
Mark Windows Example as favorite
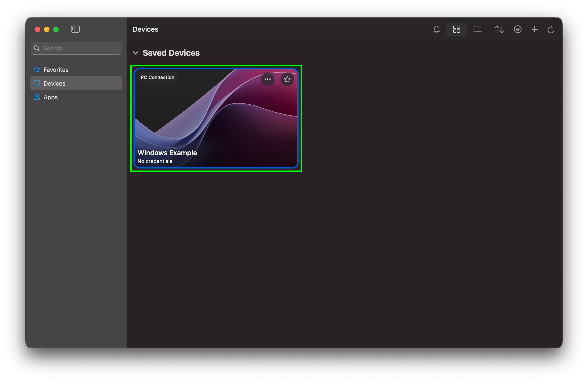coord(287,79)
